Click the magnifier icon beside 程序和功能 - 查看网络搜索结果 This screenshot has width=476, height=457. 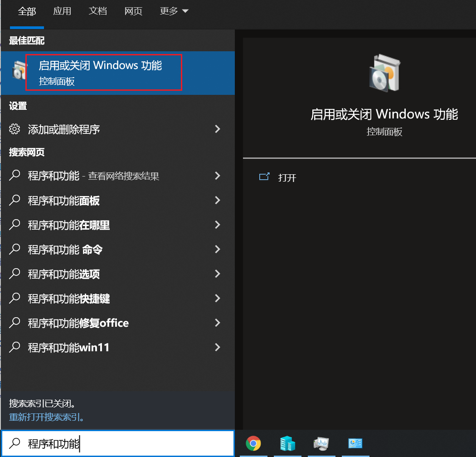pos(15,176)
